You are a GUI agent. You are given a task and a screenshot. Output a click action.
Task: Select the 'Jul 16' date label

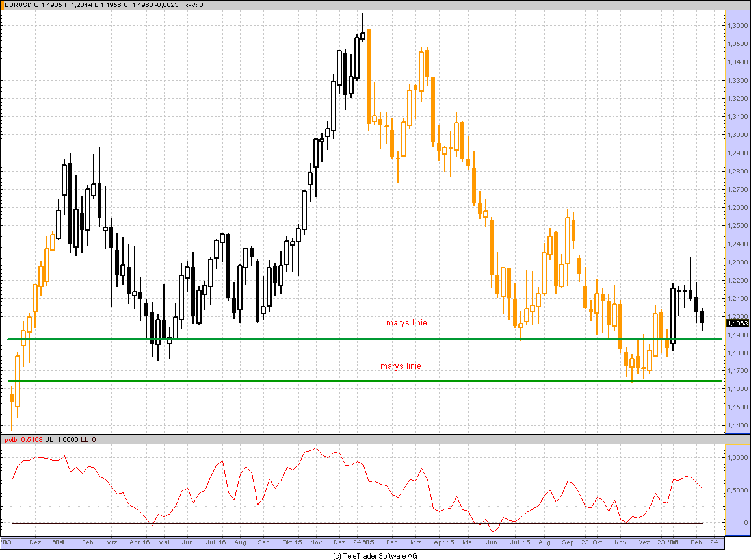pyautogui.click(x=216, y=542)
